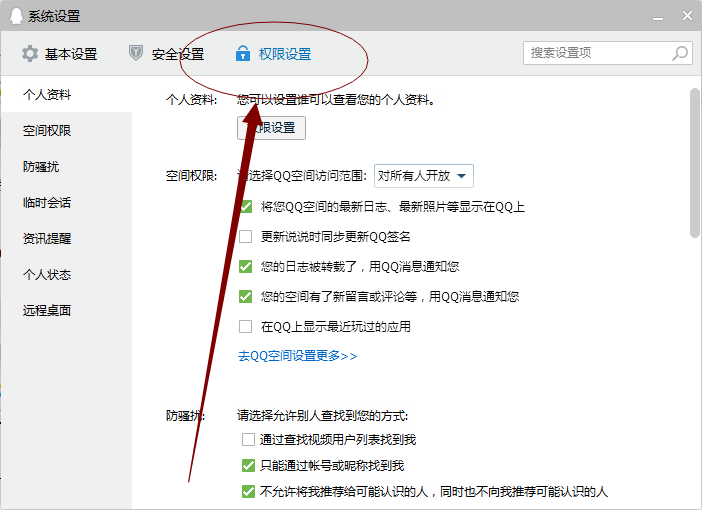Select 个人资料 in the left sidebar
Image resolution: width=702 pixels, height=510 pixels.
[x=66, y=94]
